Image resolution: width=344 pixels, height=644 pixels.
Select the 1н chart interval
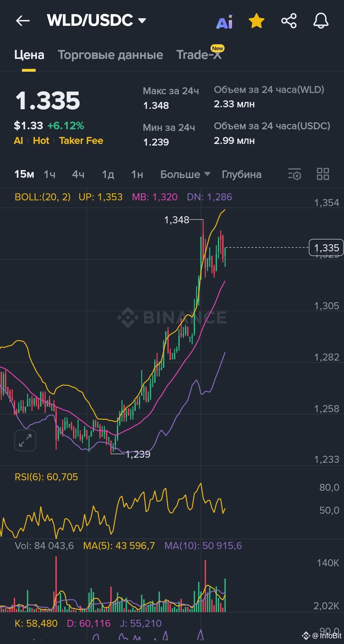[137, 174]
